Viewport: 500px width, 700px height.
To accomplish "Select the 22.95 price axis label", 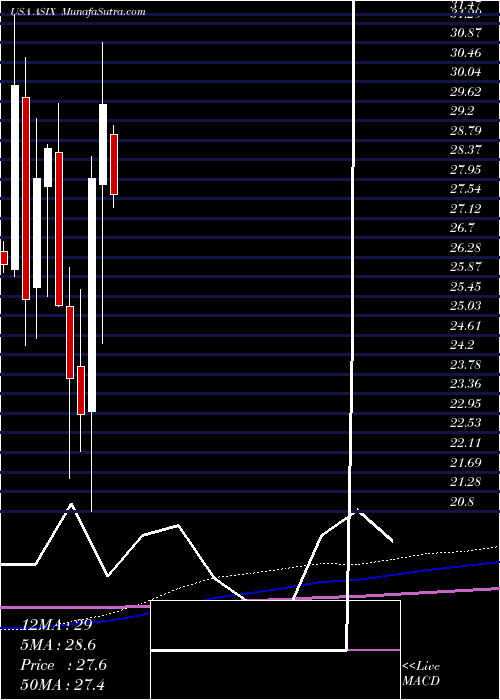I will pyautogui.click(x=466, y=403).
